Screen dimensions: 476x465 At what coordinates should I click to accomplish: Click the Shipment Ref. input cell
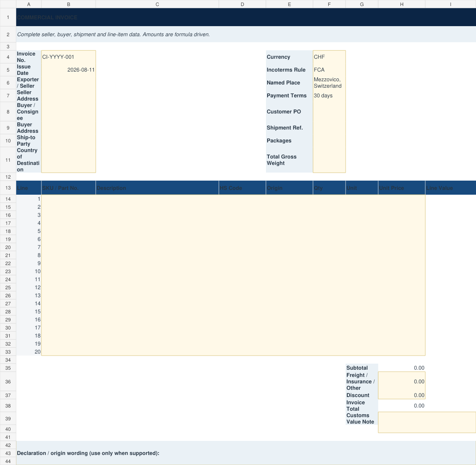(x=329, y=128)
